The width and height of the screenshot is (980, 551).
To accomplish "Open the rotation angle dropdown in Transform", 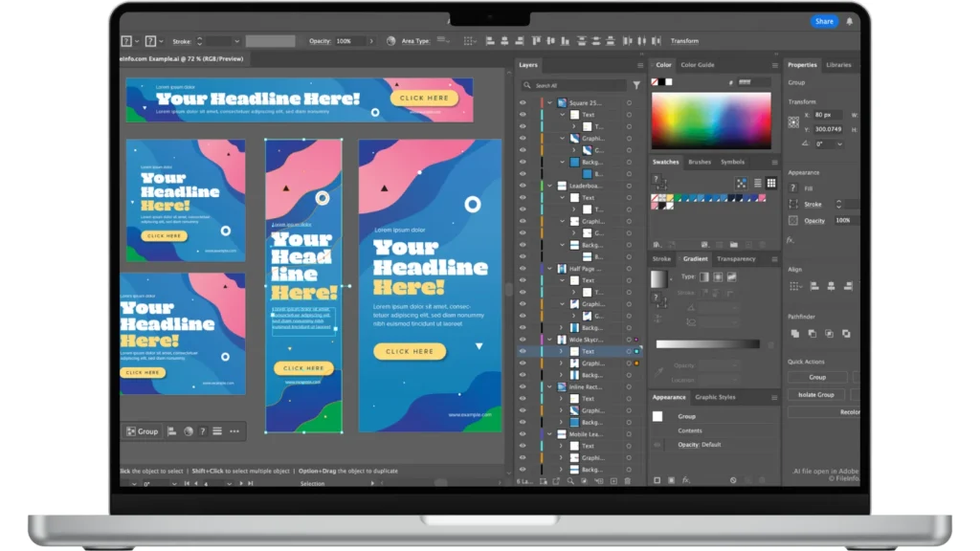I will coord(839,143).
